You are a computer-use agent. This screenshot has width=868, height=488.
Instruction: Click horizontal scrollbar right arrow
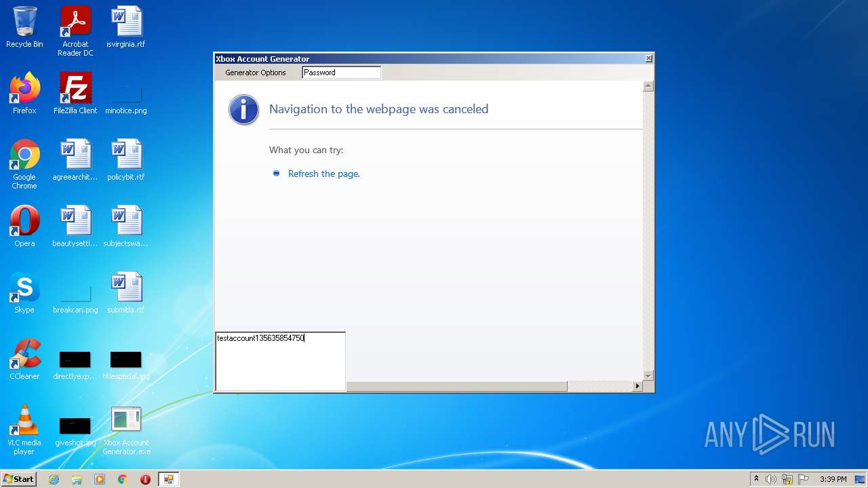(637, 386)
